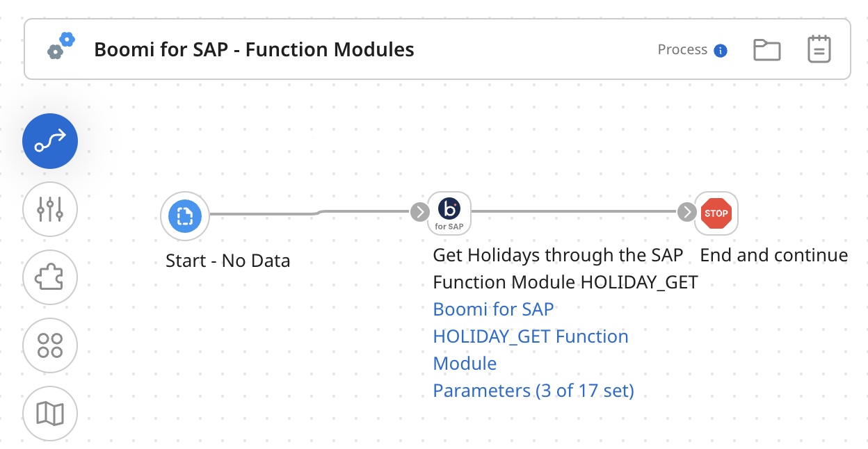Open the notes icon at top right
Screen dimensions: 868x449
click(x=819, y=49)
